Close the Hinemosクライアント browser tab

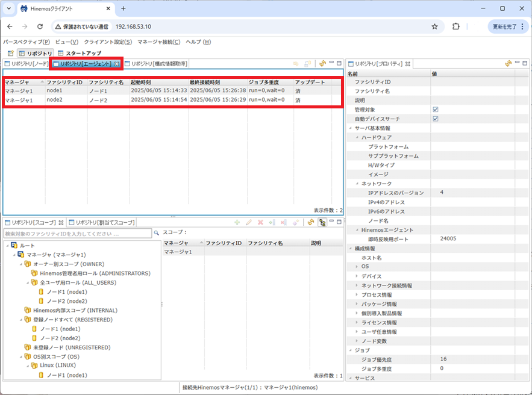tap(108, 8)
